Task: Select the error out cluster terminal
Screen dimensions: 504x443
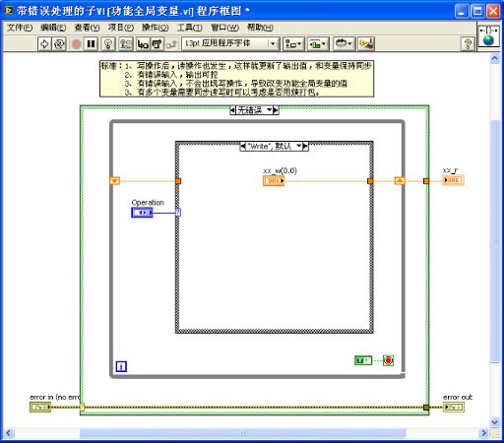Action: [x=454, y=408]
